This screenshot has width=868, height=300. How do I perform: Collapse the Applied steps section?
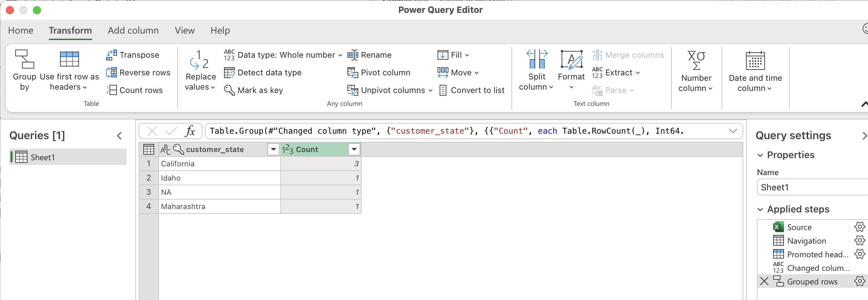760,209
